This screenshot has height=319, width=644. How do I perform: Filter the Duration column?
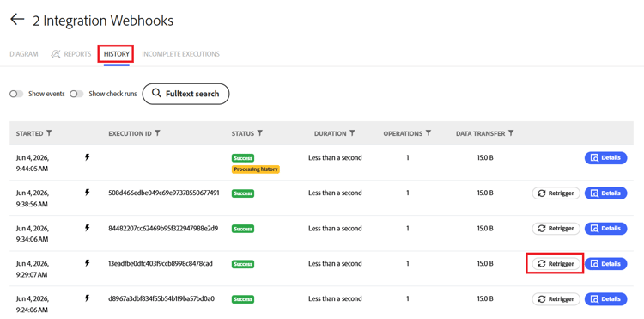point(352,133)
